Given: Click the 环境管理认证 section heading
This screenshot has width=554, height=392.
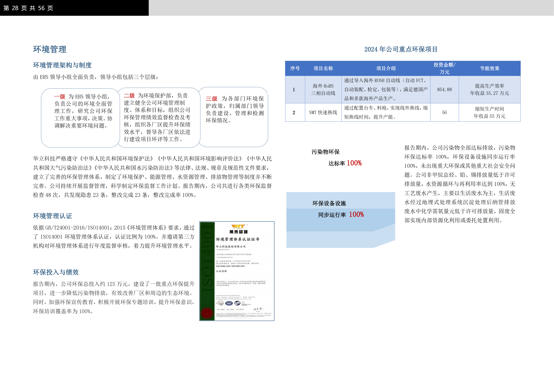Looking at the screenshot, I should pyautogui.click(x=53, y=216).
